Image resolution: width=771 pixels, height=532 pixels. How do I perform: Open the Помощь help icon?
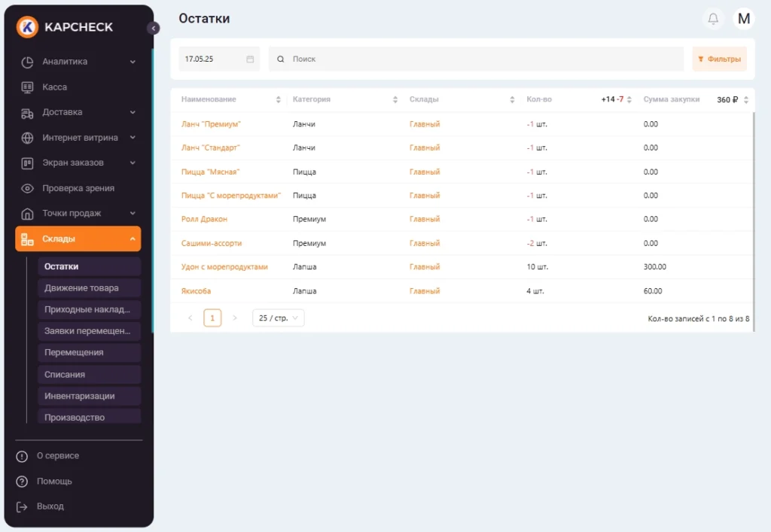pyautogui.click(x=22, y=481)
